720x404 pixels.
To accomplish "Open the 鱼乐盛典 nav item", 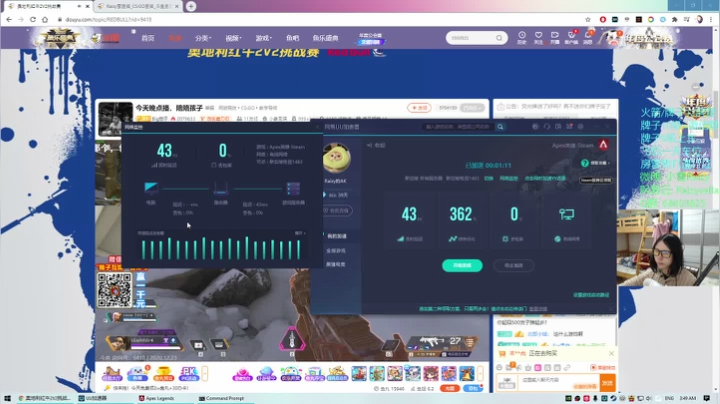I will coord(326,38).
